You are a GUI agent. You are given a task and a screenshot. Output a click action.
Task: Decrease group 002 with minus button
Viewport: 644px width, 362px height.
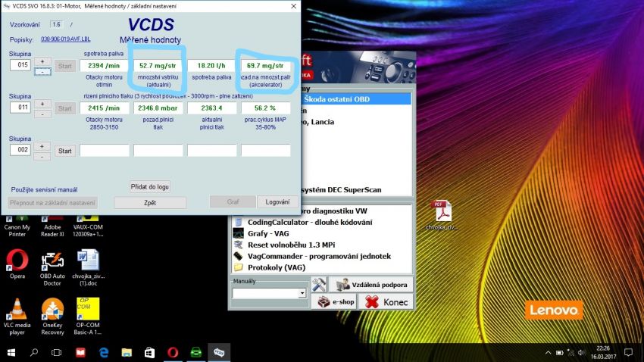(42, 156)
